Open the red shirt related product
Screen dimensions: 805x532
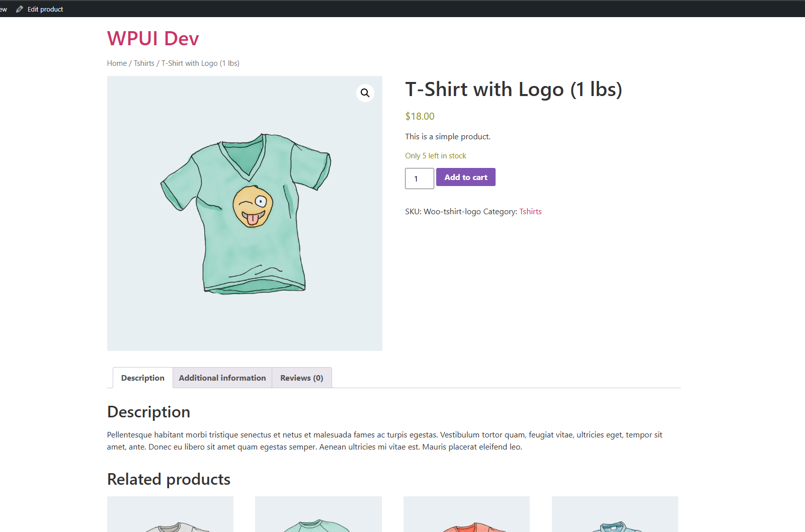[466, 518]
